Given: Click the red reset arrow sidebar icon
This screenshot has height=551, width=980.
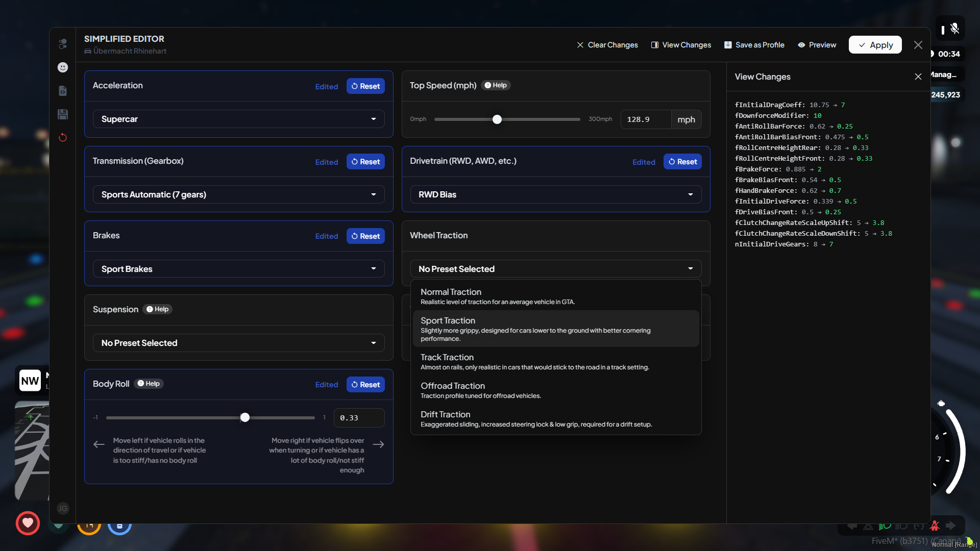Looking at the screenshot, I should coord(63,138).
